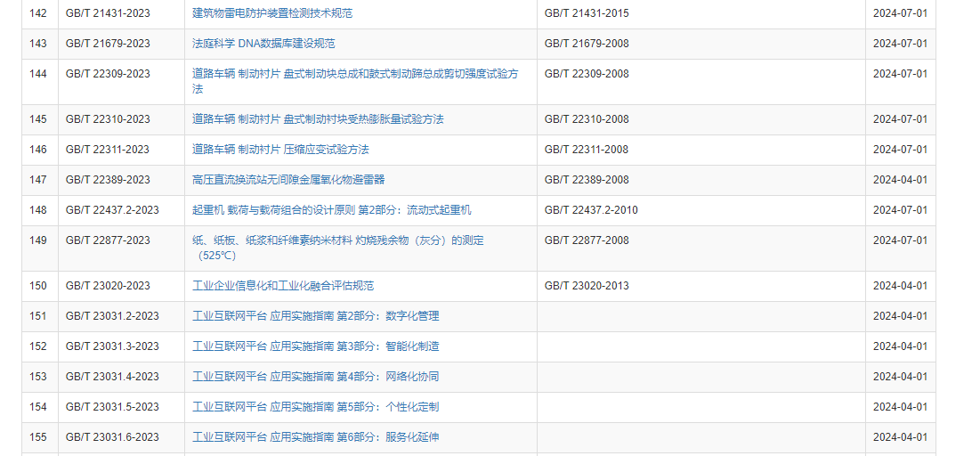Click row number 147
The image size is (980, 456).
tap(38, 180)
